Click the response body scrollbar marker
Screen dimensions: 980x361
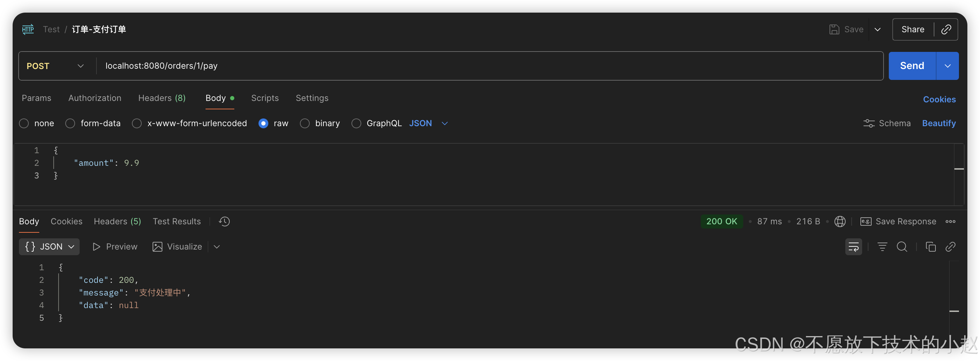[954, 311]
